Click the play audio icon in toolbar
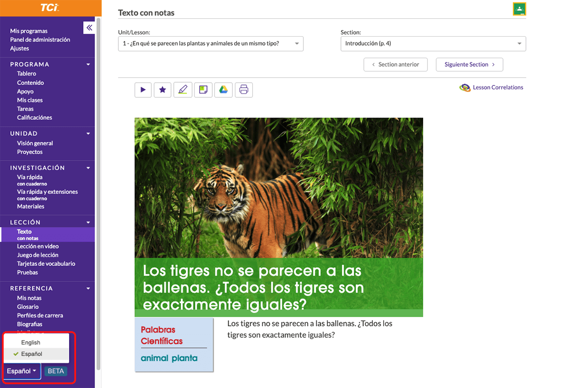Image resolution: width=588 pixels, height=388 pixels. (x=143, y=90)
